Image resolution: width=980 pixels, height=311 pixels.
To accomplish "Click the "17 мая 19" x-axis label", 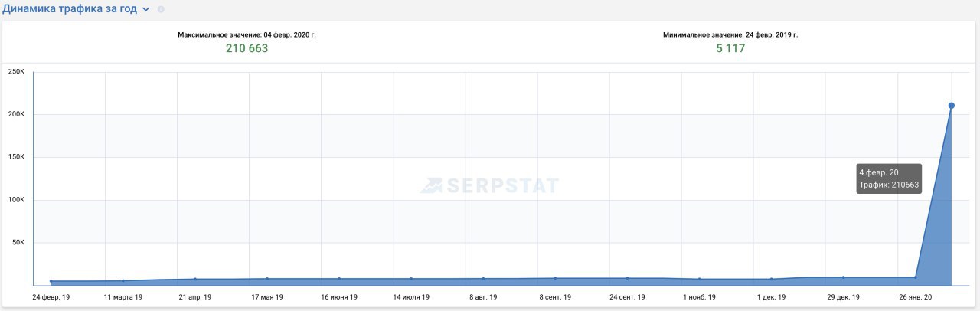I will pos(267,296).
